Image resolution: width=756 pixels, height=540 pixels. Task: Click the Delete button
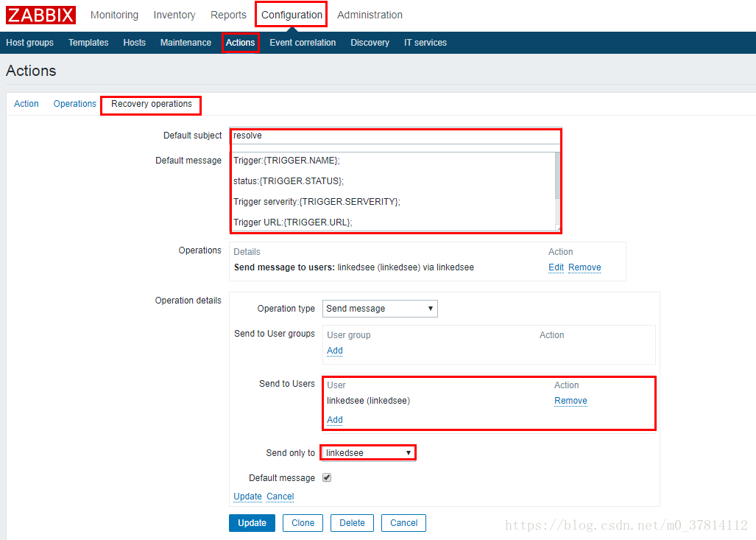352,523
